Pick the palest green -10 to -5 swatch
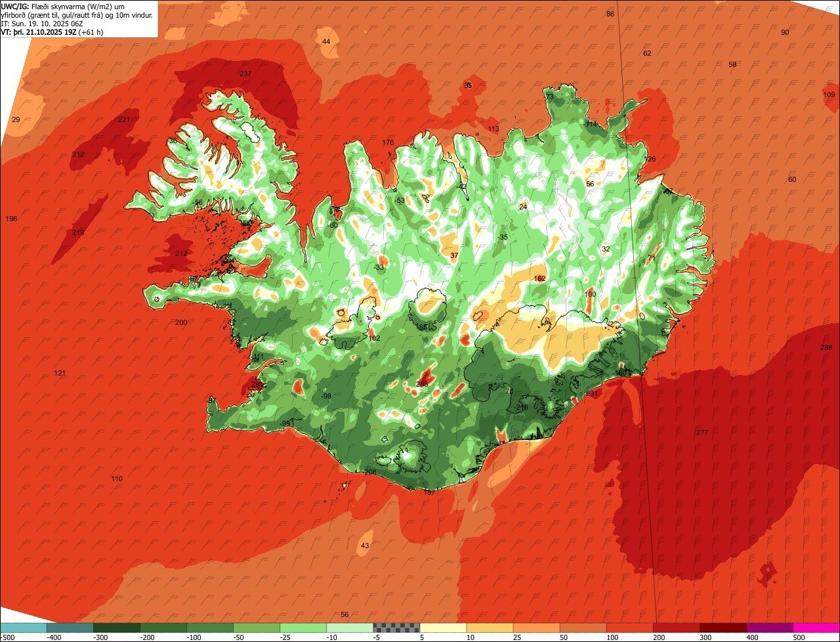 pos(349,628)
